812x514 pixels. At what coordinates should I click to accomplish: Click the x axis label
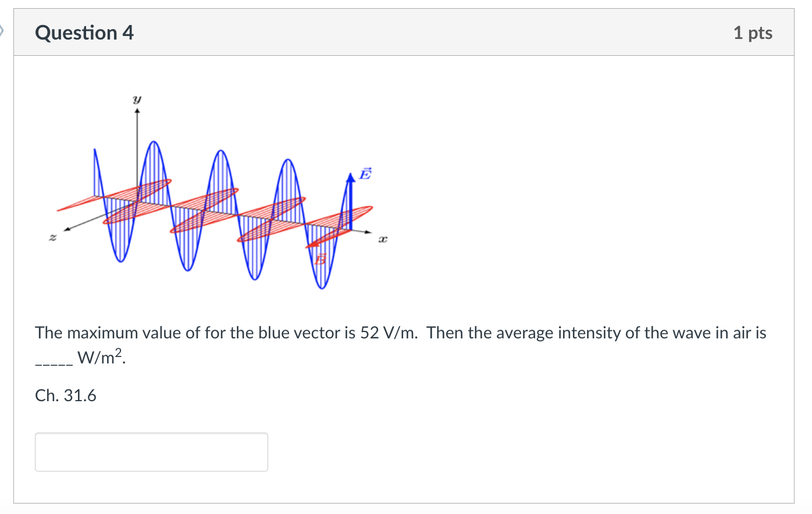point(382,239)
